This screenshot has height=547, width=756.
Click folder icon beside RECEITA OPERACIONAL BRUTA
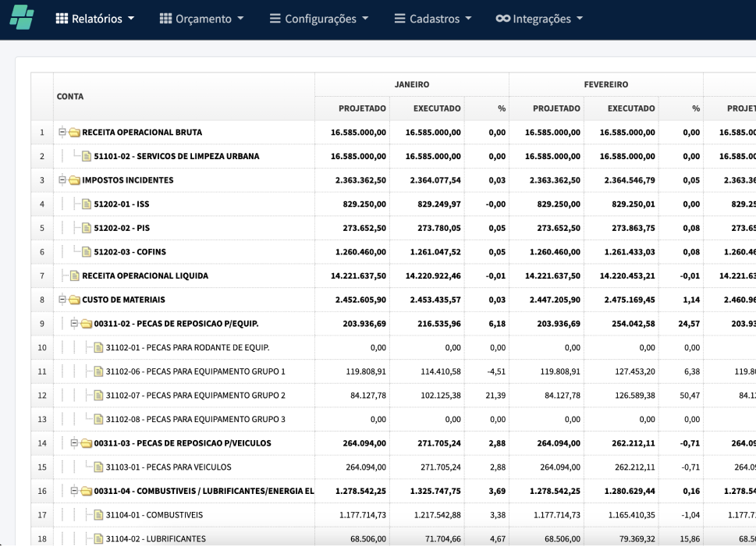tap(75, 132)
